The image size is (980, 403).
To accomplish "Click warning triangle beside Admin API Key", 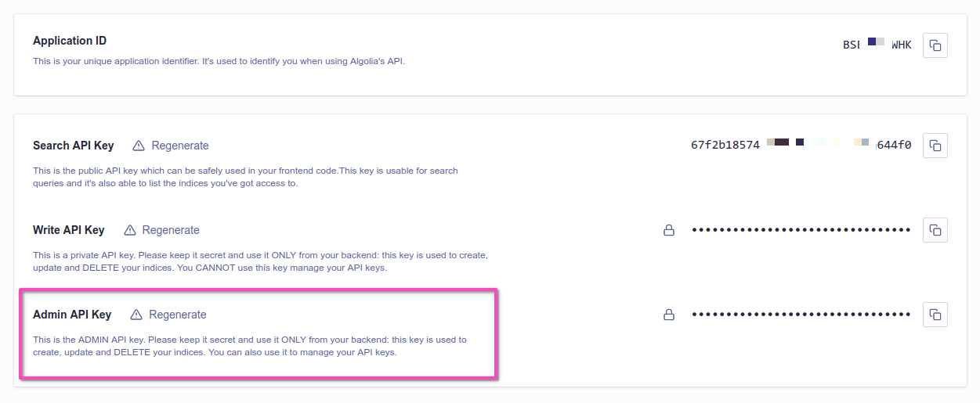I will coord(136,315).
